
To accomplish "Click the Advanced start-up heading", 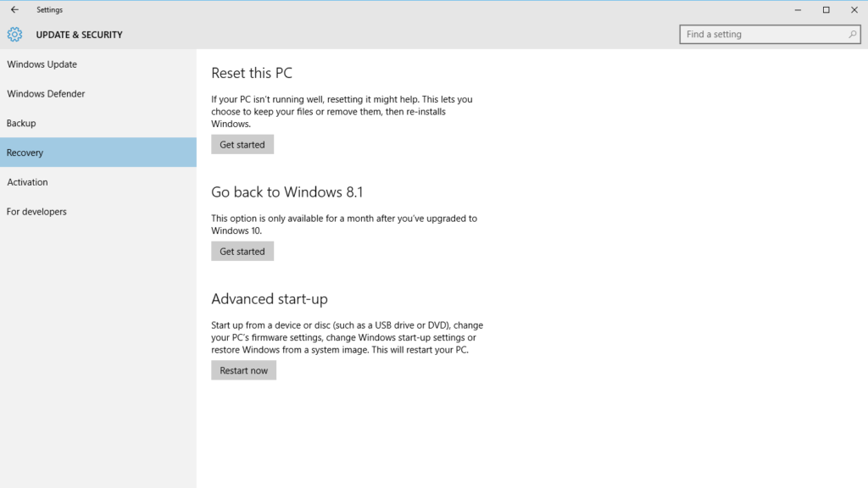I will [270, 298].
